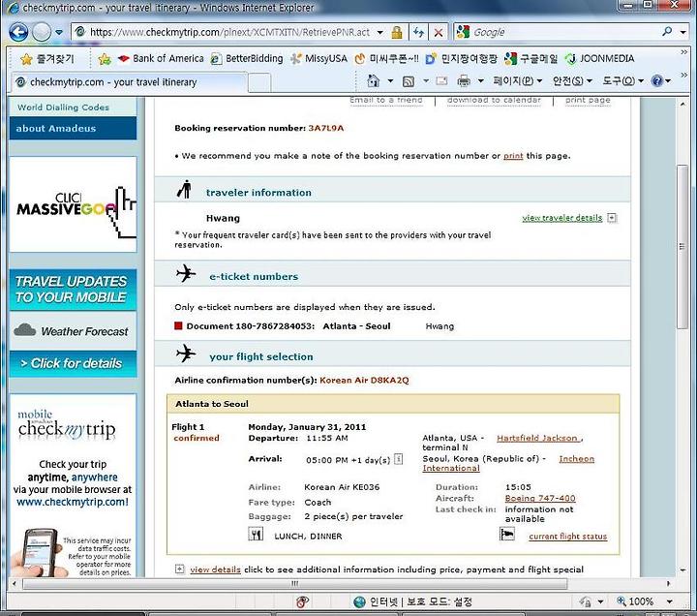The image size is (697, 616).
Task: Open the about Amadeus sidebar item
Action: click(73, 129)
